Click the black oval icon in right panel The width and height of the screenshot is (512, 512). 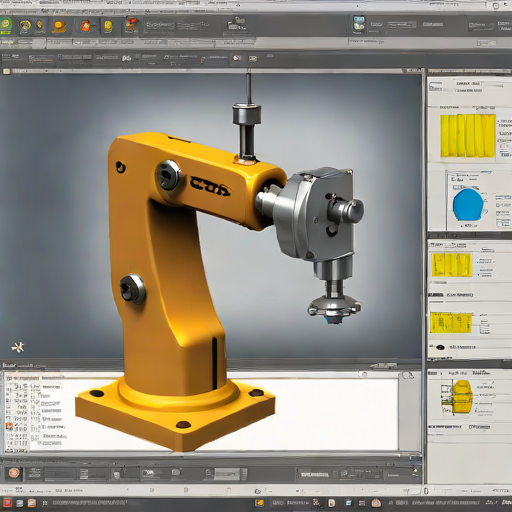point(440,347)
